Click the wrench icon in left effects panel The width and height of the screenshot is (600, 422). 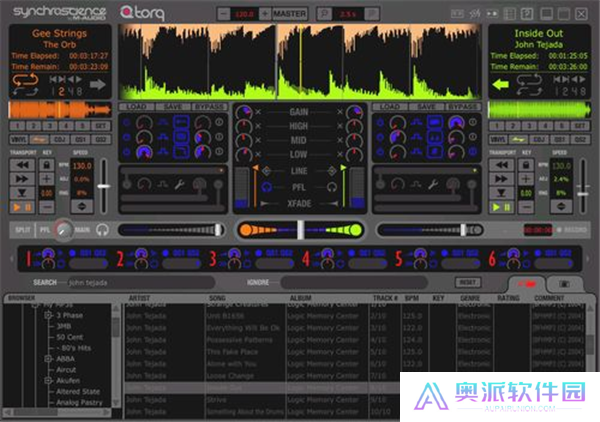(179, 185)
